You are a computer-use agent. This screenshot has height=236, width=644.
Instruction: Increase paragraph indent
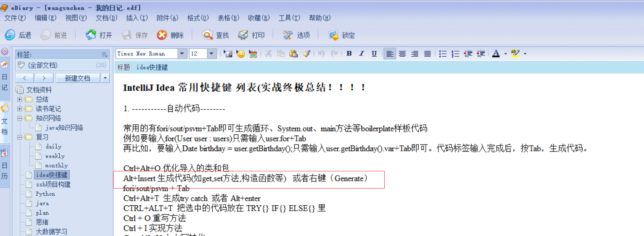tap(480, 54)
